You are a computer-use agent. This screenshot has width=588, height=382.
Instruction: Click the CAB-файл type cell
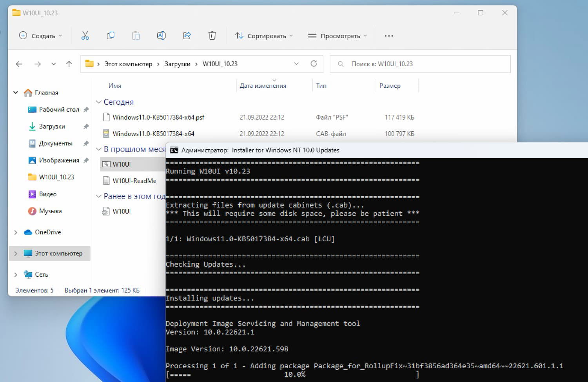tap(331, 134)
